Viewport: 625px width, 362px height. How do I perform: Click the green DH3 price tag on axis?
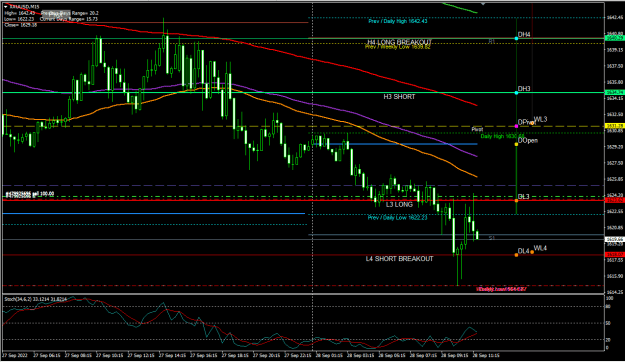click(614, 92)
